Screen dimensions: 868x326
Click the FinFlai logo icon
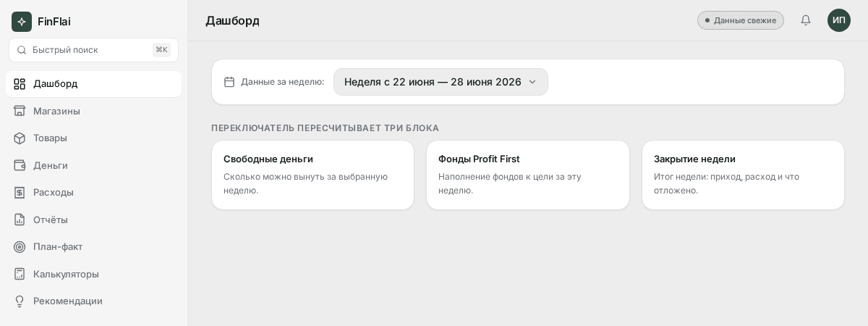point(22,22)
